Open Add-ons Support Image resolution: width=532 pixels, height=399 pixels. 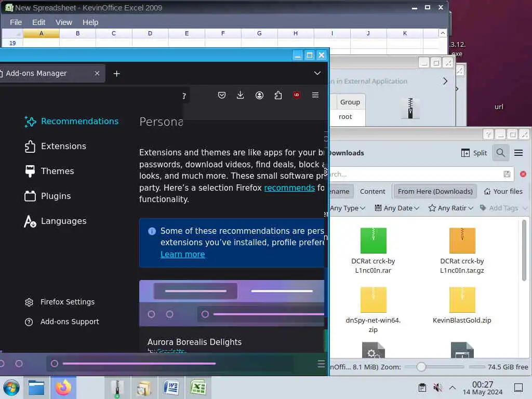tap(62, 322)
